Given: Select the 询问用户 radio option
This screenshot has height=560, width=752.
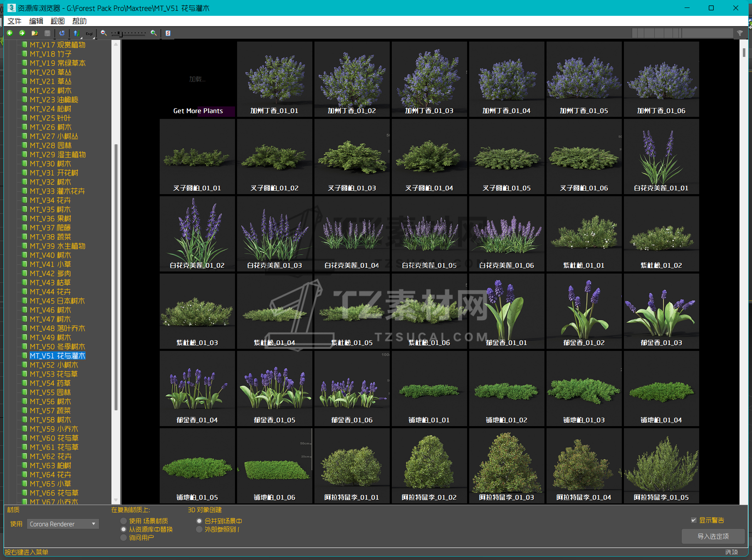Looking at the screenshot, I should tap(124, 538).
